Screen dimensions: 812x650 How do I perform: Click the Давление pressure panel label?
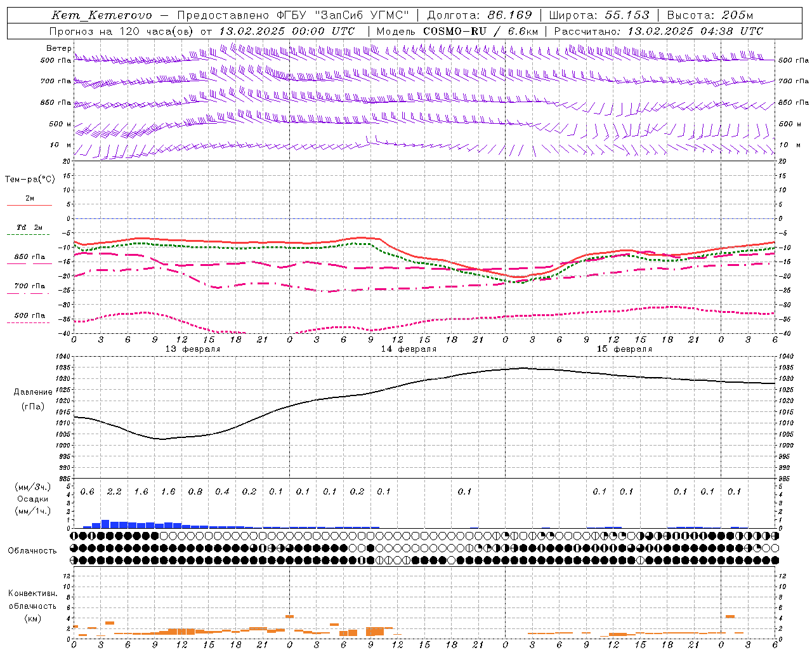pos(33,392)
